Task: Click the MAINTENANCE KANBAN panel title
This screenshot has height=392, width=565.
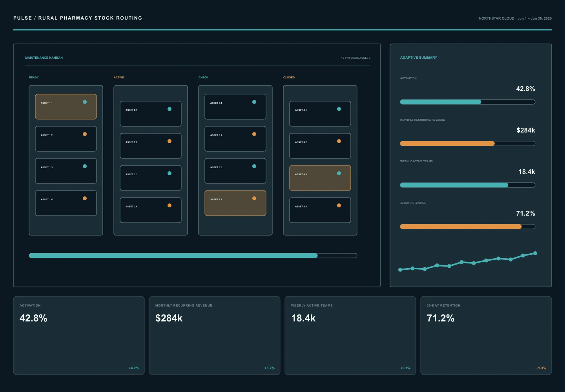Action: 44,58
